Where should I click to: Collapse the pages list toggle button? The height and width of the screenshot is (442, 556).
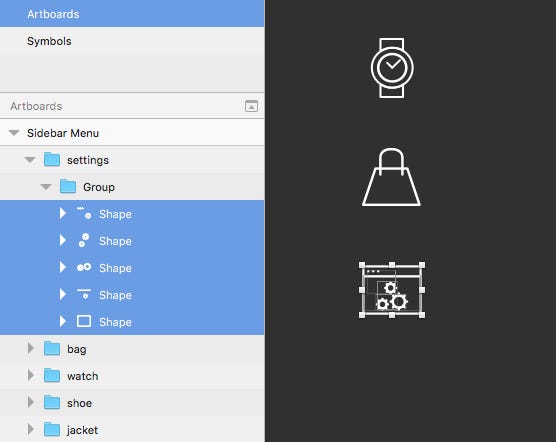(251, 106)
